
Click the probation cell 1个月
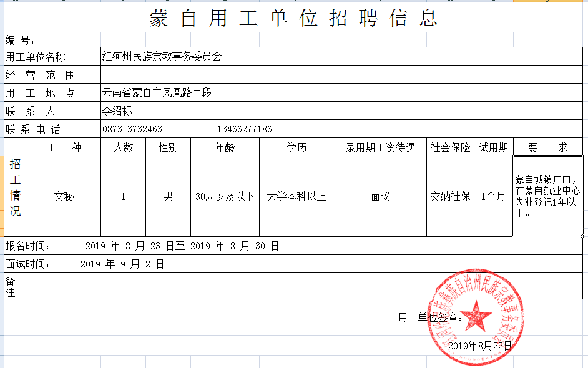pyautogui.click(x=493, y=196)
